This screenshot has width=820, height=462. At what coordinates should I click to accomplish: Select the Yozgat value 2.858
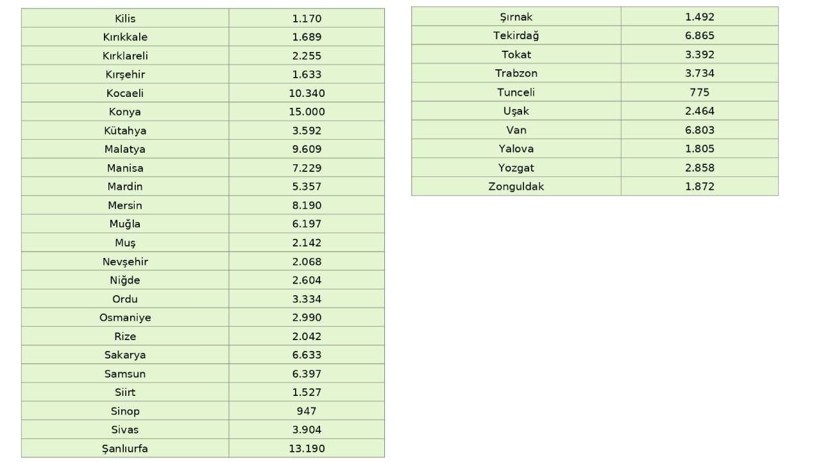pos(699,168)
